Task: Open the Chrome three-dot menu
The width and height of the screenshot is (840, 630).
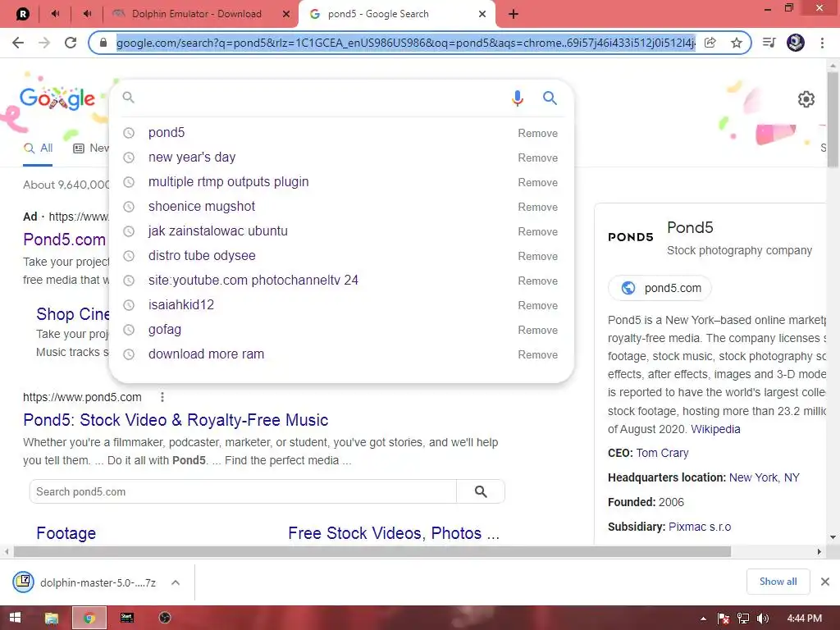Action: pyautogui.click(x=822, y=43)
